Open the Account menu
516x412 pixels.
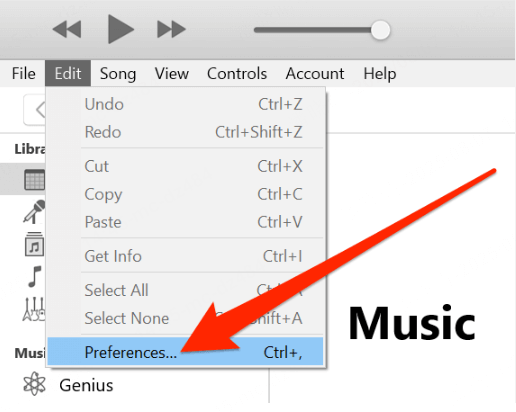(315, 73)
